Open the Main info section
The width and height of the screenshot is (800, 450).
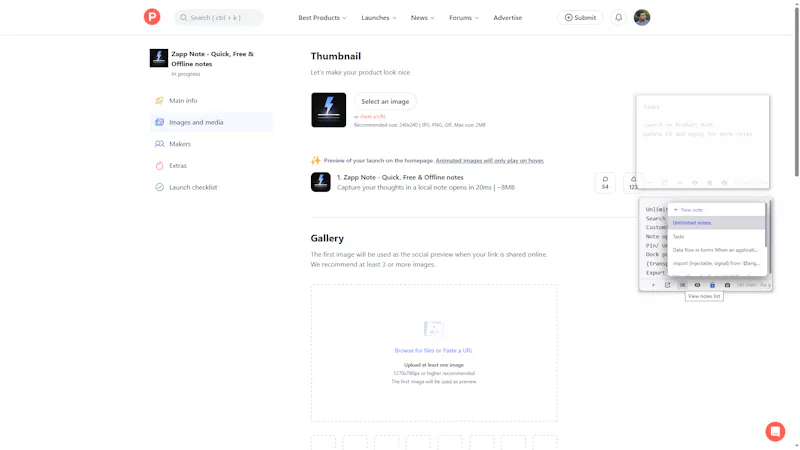[211, 101]
